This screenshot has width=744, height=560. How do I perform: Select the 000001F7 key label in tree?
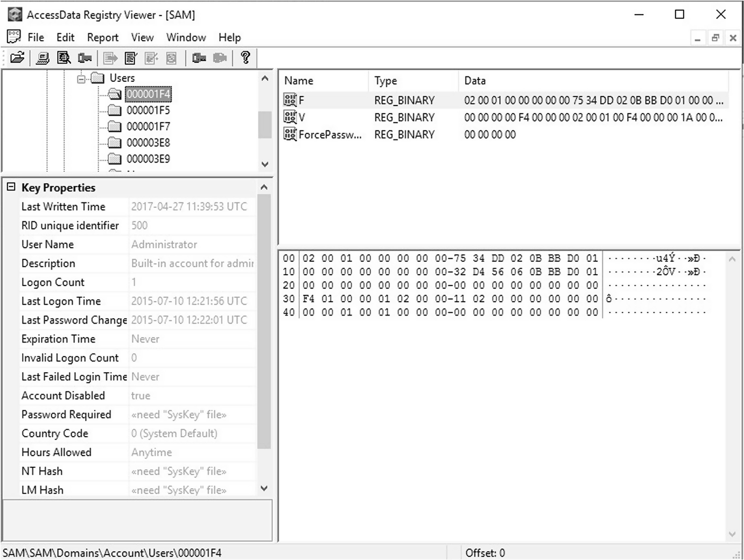point(148,127)
